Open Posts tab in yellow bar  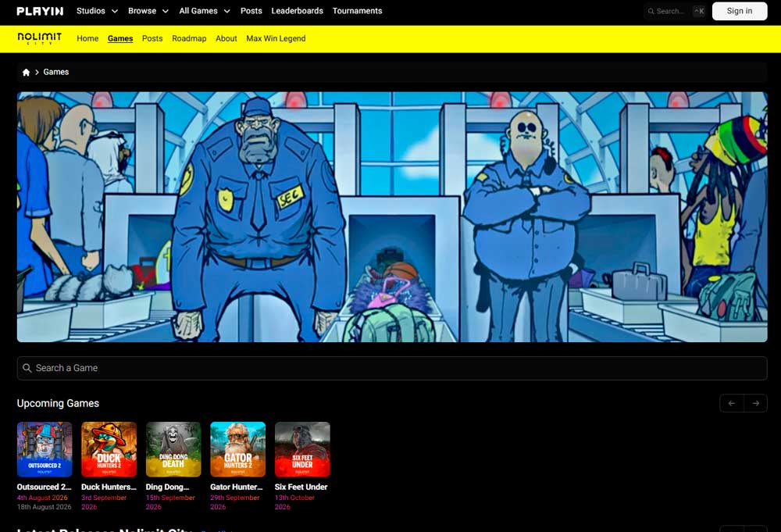152,38
